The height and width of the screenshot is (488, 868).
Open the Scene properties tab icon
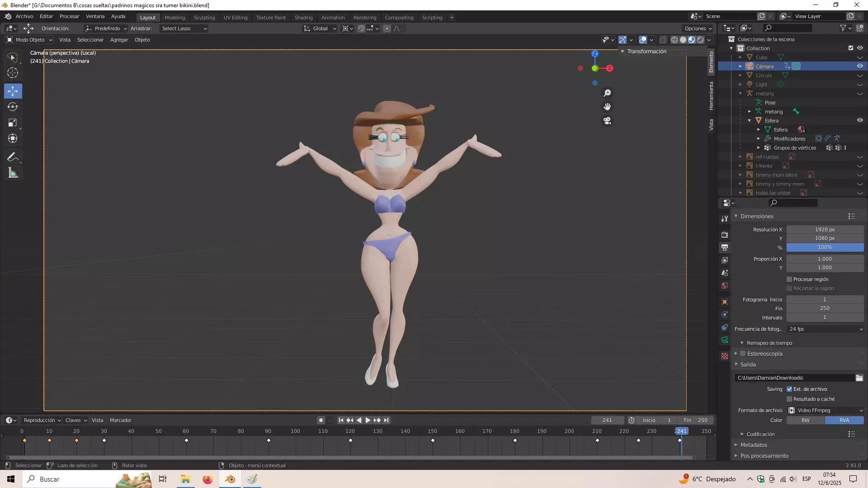click(x=725, y=273)
